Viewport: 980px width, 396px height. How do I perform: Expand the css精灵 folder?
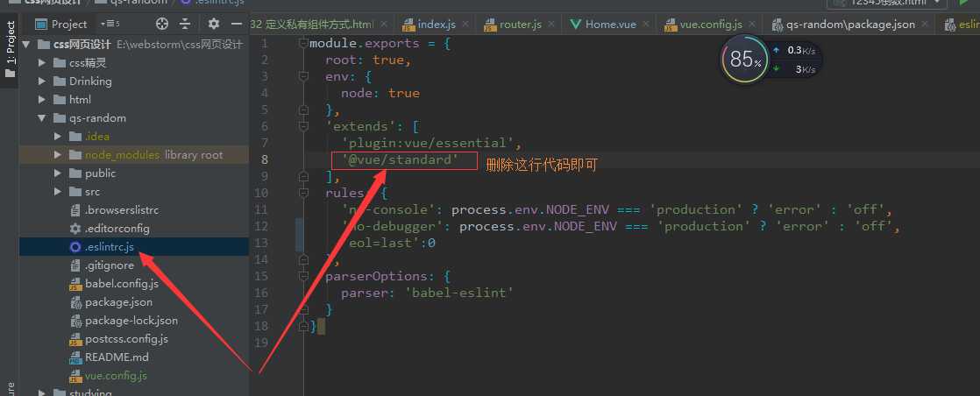tap(42, 62)
